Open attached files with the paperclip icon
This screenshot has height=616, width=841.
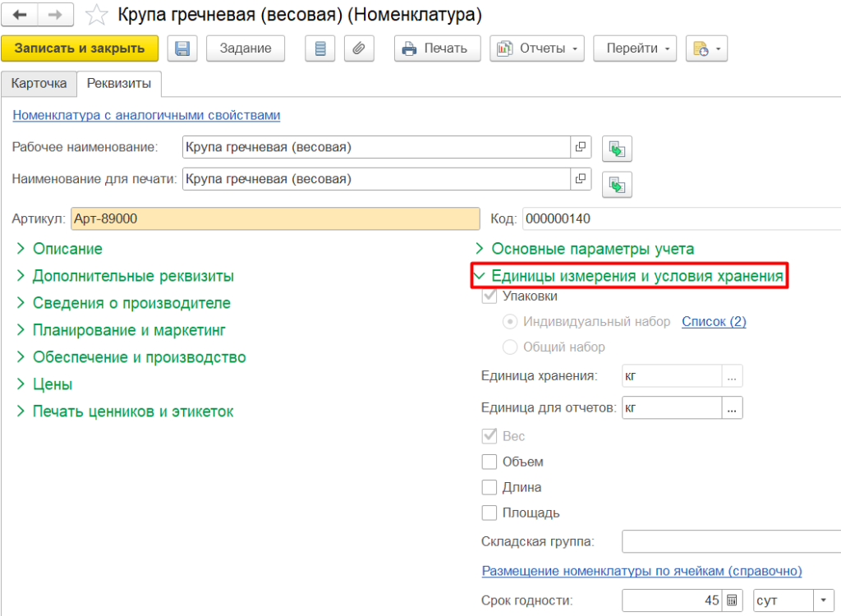[359, 48]
